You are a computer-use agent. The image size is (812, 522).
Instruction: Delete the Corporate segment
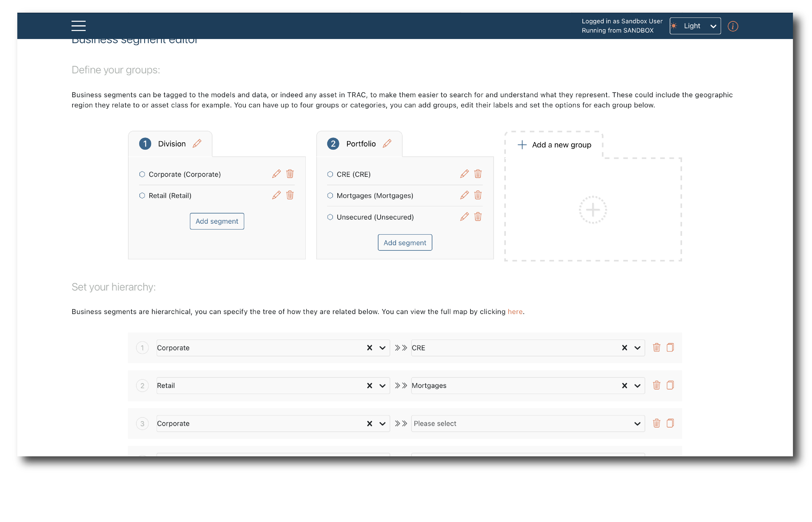pos(290,174)
